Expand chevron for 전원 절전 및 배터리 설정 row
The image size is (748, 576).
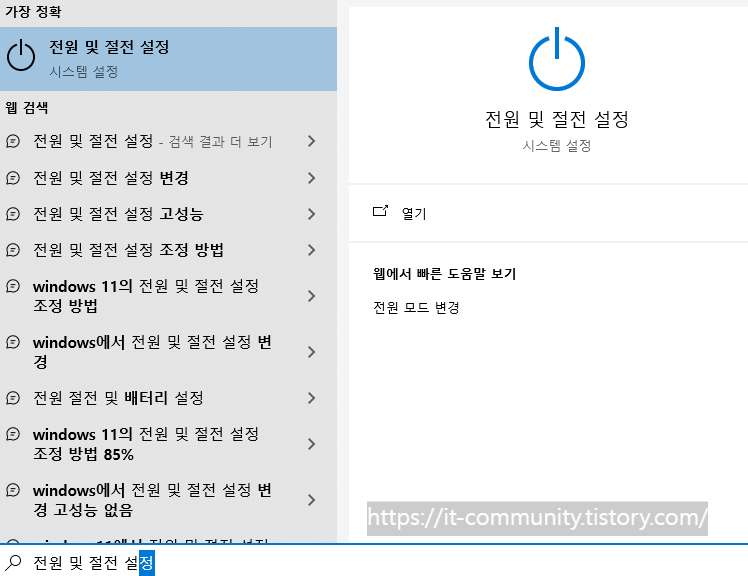coord(312,398)
